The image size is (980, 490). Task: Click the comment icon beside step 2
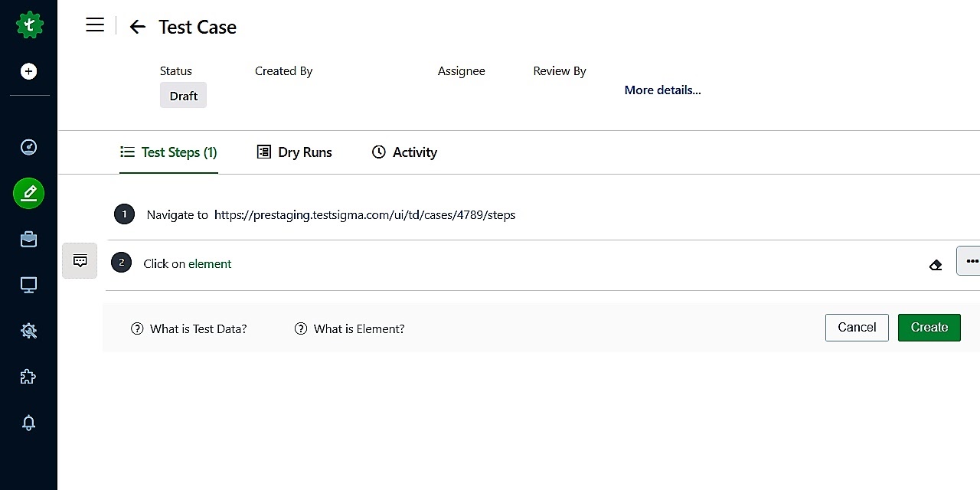pos(80,260)
